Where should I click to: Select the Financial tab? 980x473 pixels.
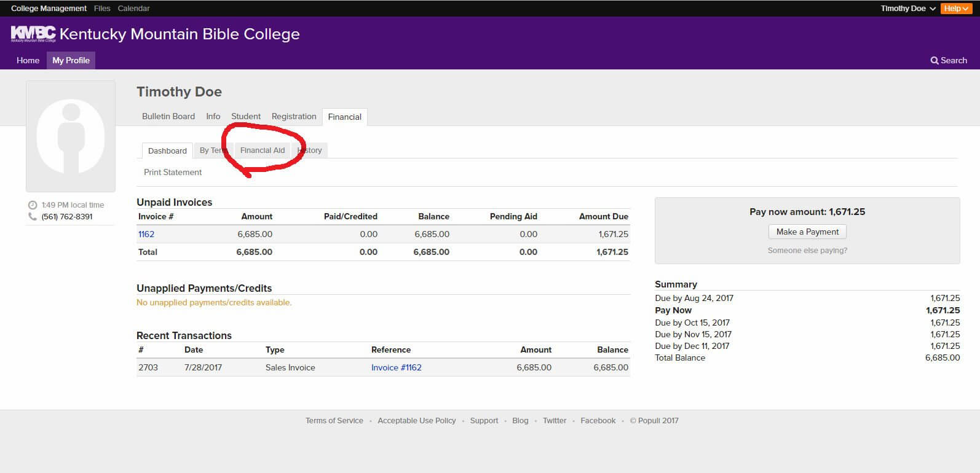345,117
